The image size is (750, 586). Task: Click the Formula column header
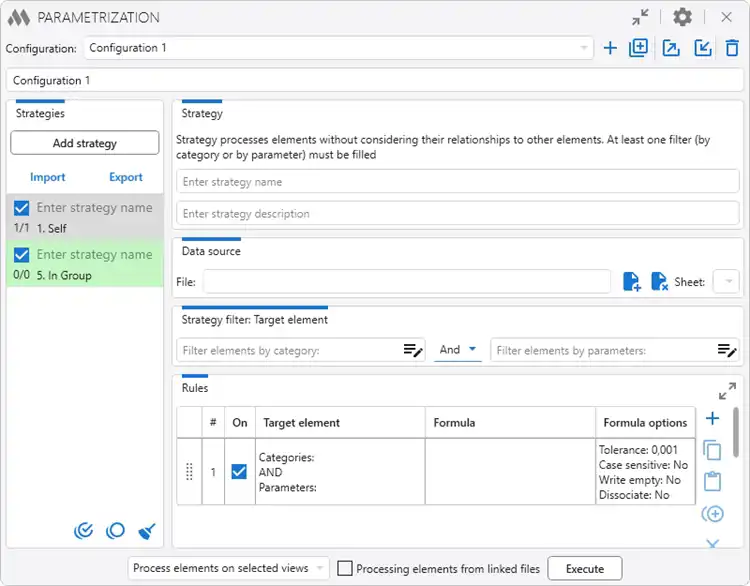point(510,423)
